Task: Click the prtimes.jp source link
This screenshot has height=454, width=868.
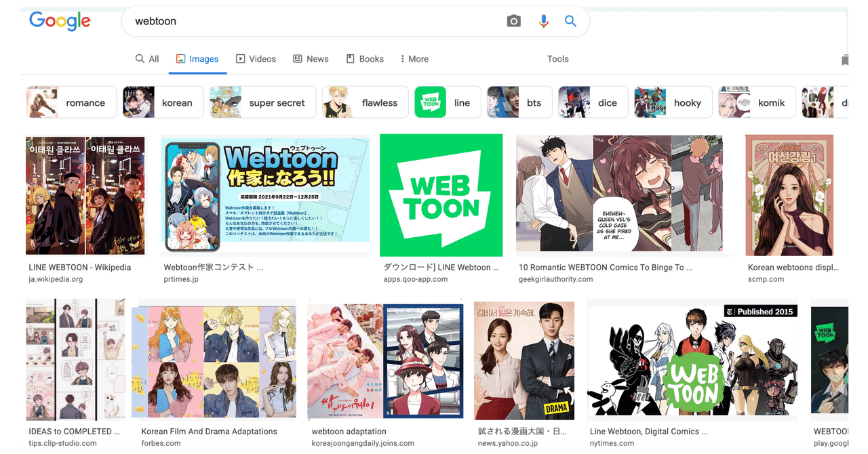Action: (x=181, y=279)
